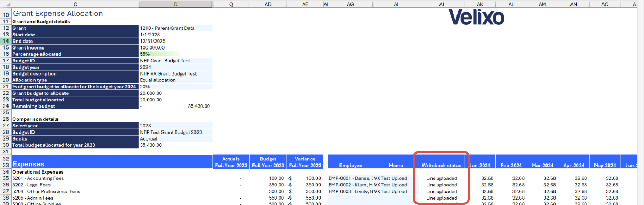Image resolution: width=644 pixels, height=205 pixels.
Task: Click the Employee column header
Action: click(350, 165)
